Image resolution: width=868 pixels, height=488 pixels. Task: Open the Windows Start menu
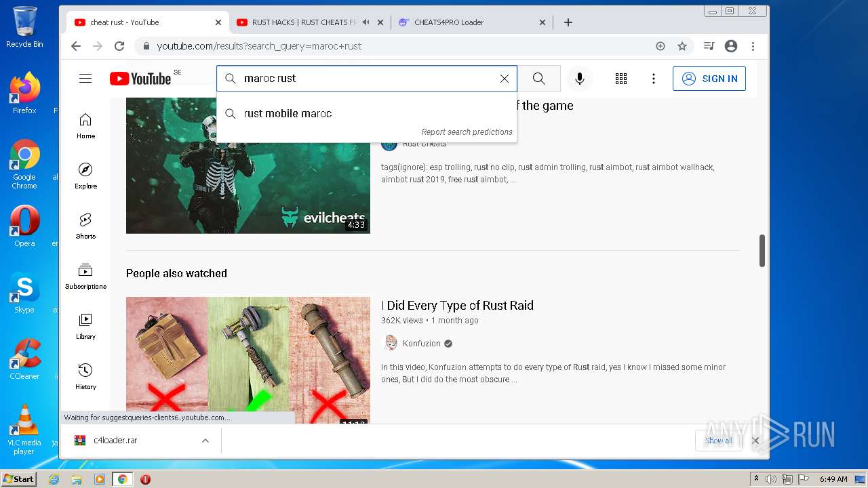pos(18,479)
